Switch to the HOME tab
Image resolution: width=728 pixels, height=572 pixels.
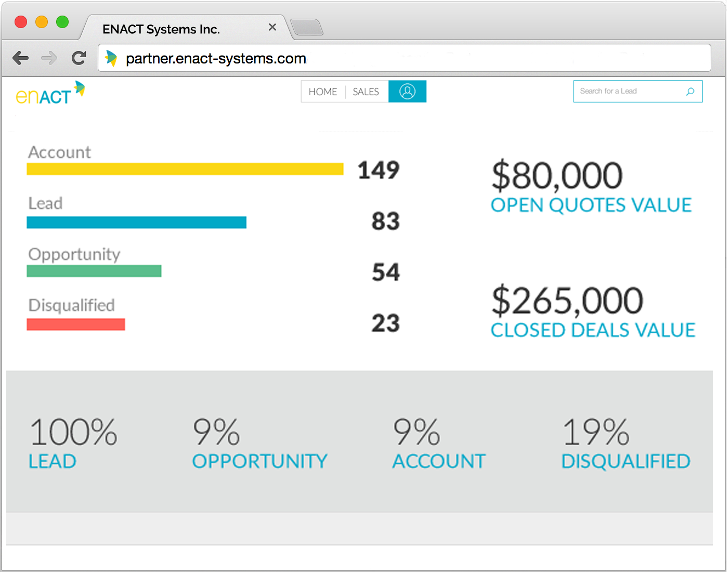322,91
